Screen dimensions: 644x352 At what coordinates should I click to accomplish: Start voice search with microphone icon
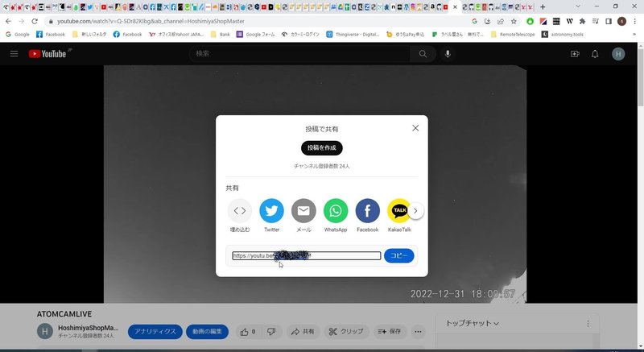(x=448, y=54)
